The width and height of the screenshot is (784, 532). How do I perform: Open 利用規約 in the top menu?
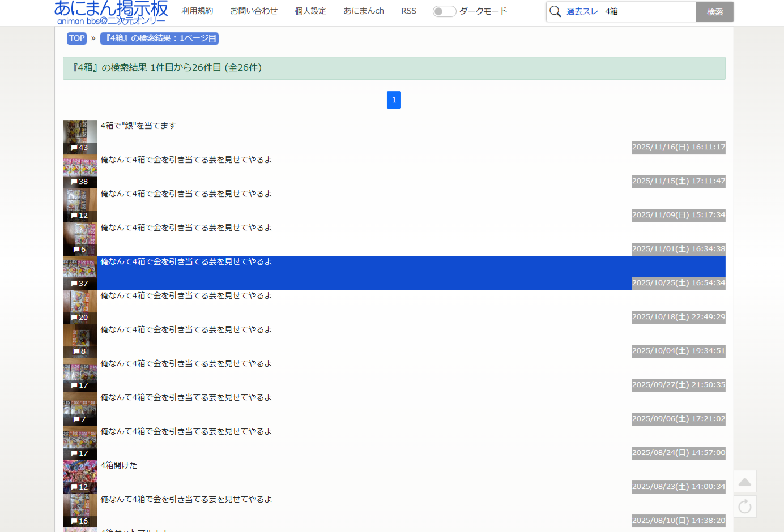point(197,11)
